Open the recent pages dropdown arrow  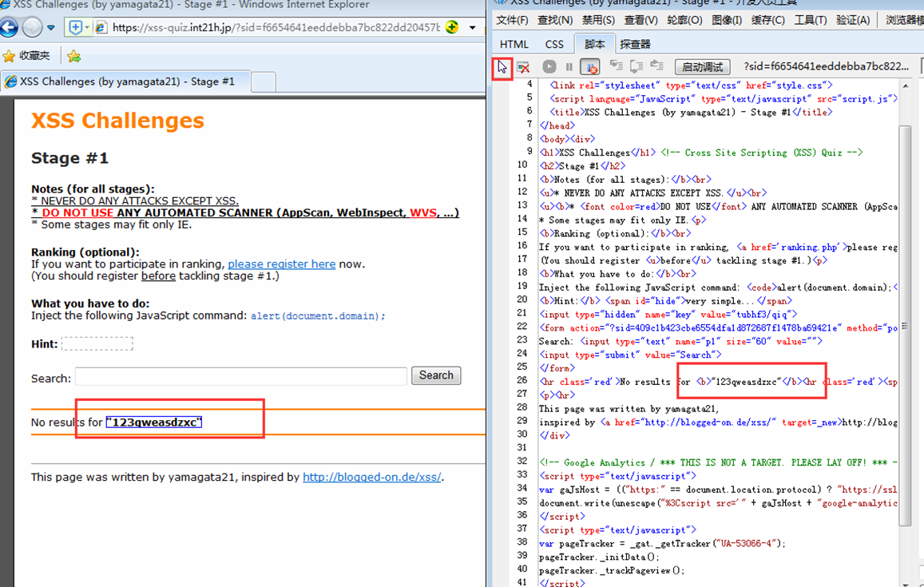(x=51, y=28)
